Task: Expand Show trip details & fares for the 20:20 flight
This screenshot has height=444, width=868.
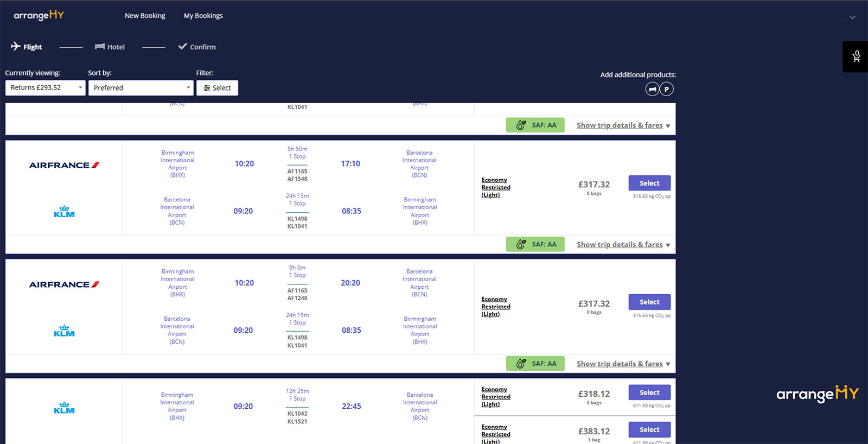Action: [623, 364]
